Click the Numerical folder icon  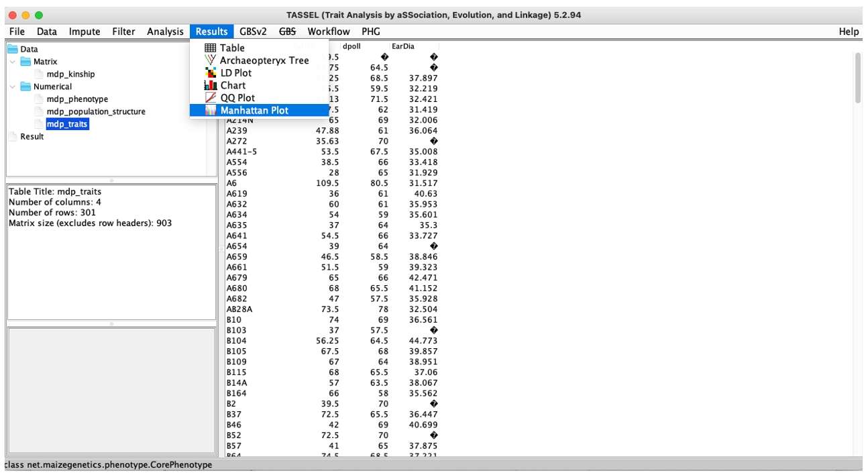coord(26,87)
